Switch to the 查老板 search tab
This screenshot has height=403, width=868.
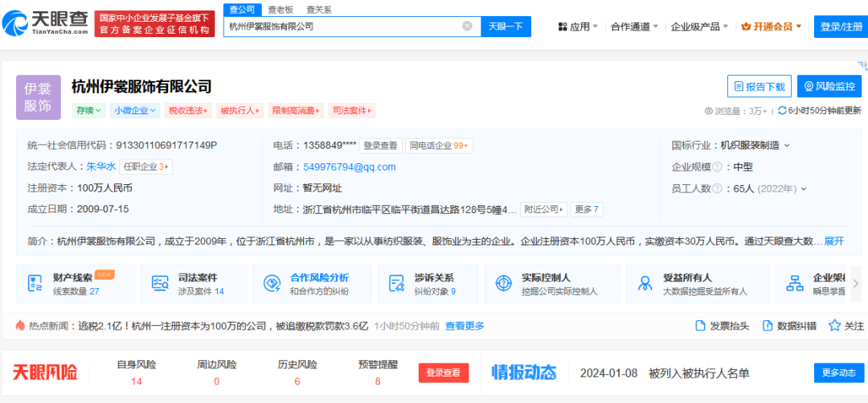[x=280, y=10]
